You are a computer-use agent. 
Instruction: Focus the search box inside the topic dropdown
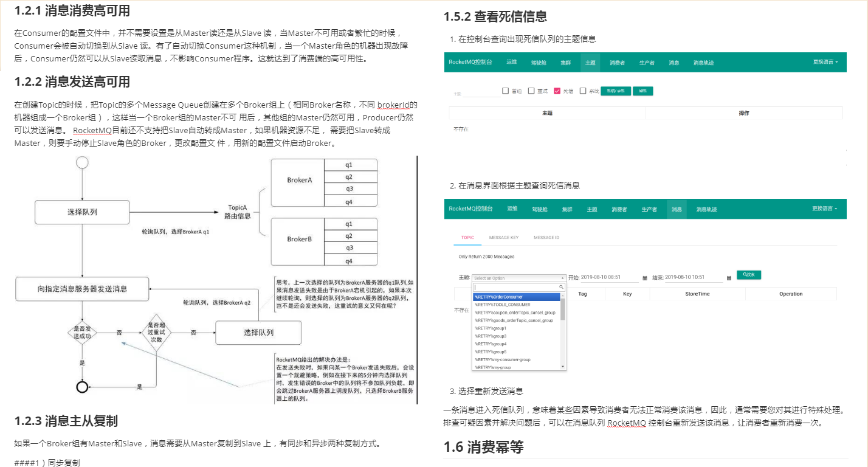click(x=519, y=287)
